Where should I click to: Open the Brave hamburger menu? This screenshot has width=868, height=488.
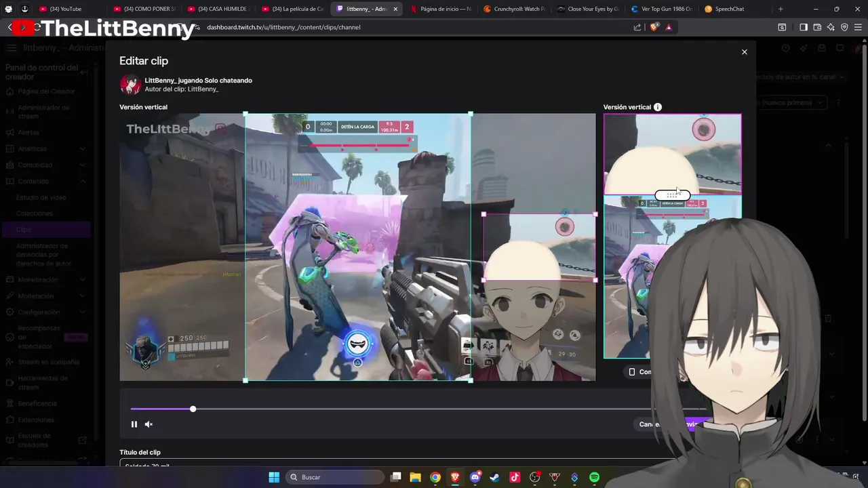858,27
